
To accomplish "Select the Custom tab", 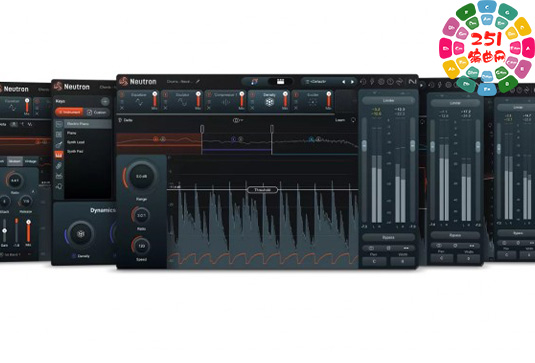I will click(x=97, y=112).
